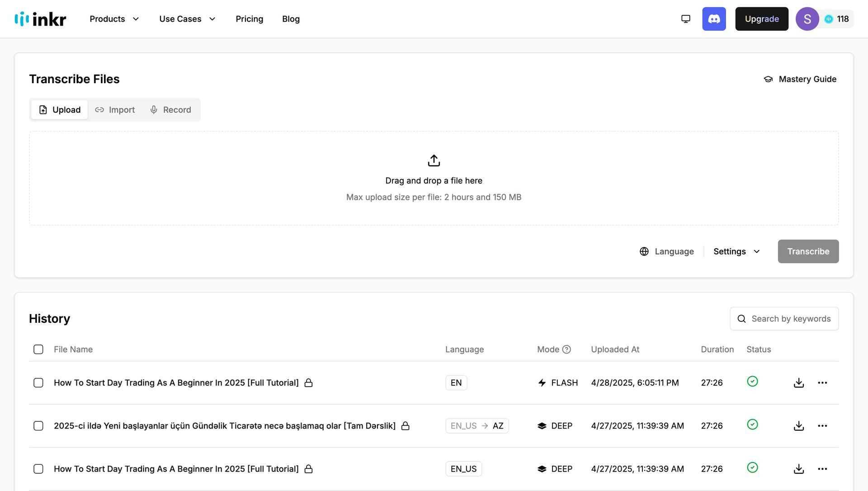868x491 pixels.
Task: Expand the Products dropdown menu
Action: (114, 19)
